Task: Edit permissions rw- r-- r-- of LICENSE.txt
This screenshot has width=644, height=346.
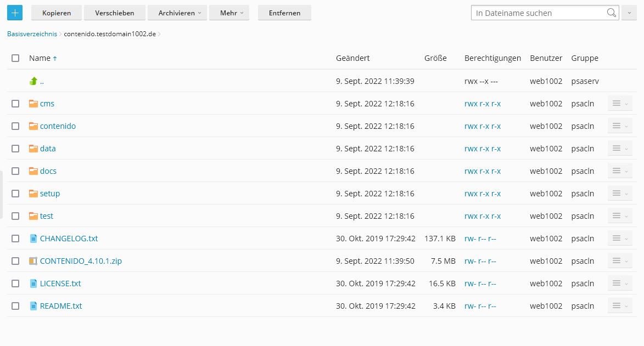Action: (x=480, y=283)
